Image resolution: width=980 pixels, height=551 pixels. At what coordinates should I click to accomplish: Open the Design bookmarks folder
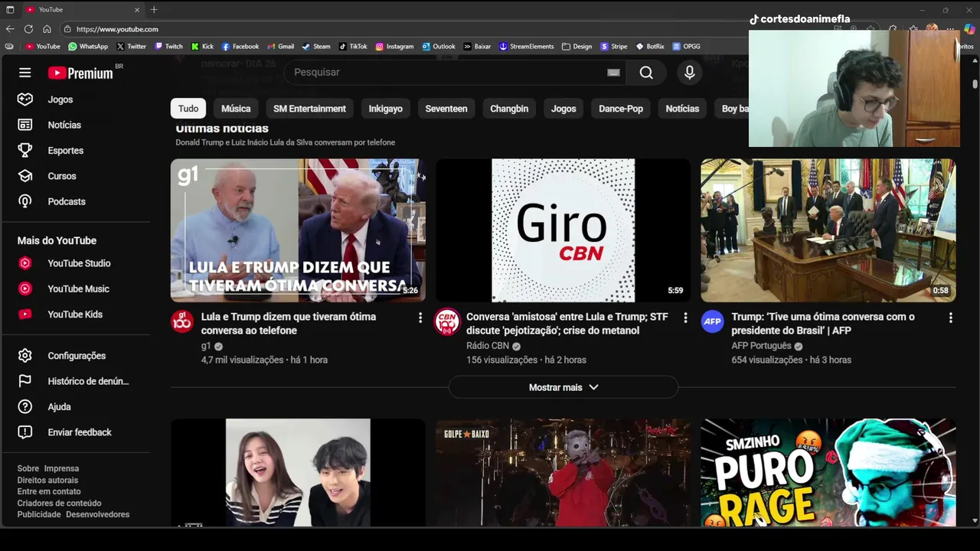coord(577,47)
